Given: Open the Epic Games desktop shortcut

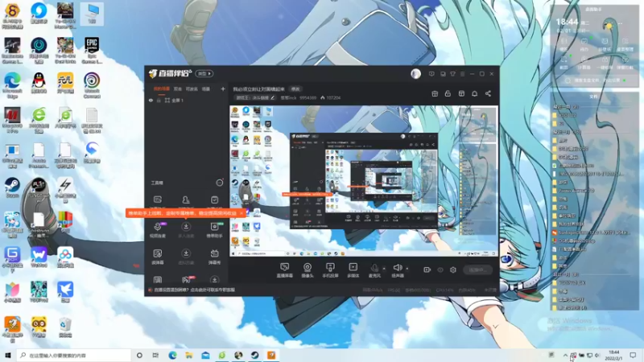Looking at the screenshot, I should [x=92, y=51].
